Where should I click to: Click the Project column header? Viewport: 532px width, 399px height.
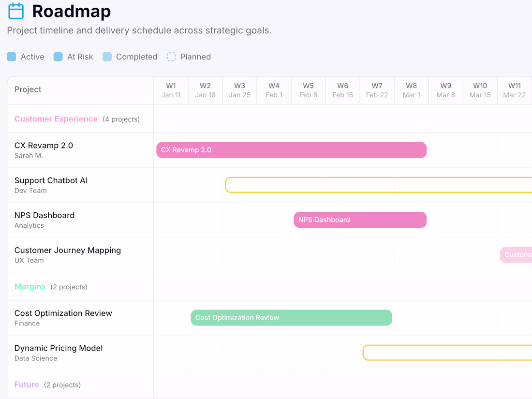coord(28,89)
